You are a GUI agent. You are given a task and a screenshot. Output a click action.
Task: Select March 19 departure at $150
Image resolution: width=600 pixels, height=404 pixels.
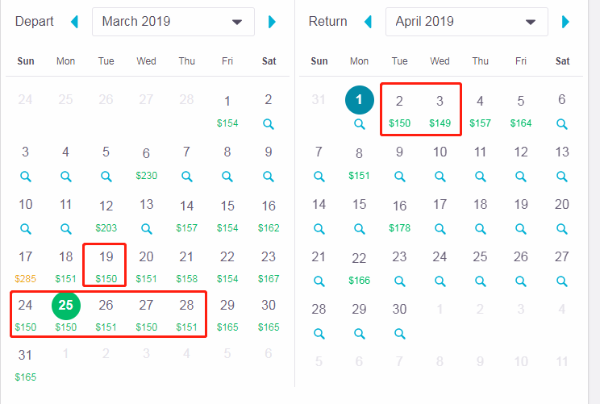[106, 265]
